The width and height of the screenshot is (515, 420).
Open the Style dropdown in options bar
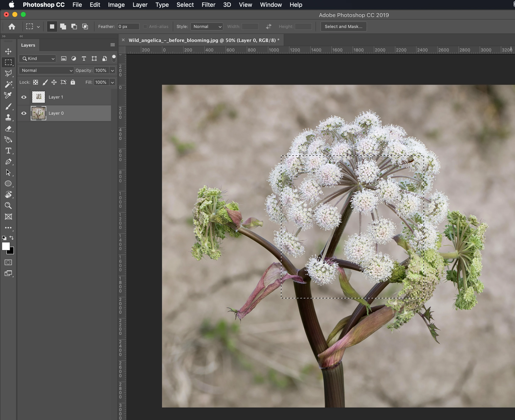[x=207, y=26]
